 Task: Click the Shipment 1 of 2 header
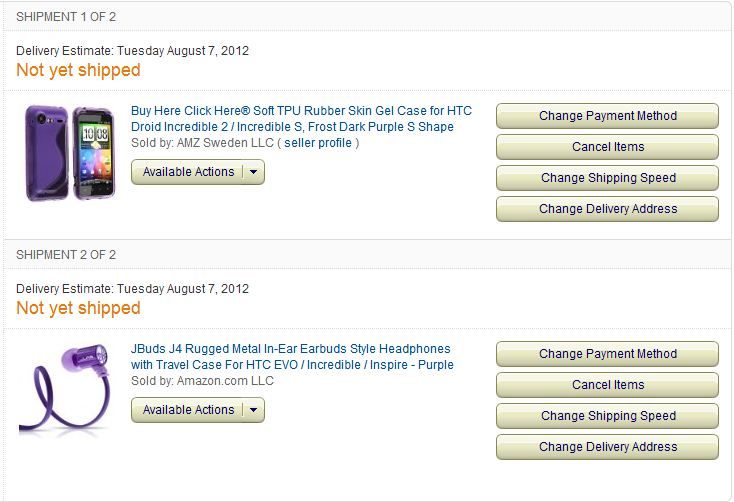[66, 17]
